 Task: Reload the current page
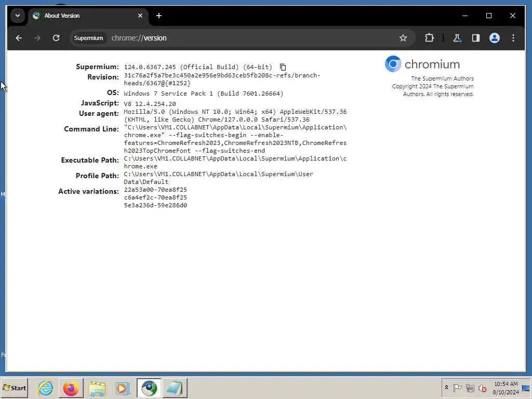(56, 38)
